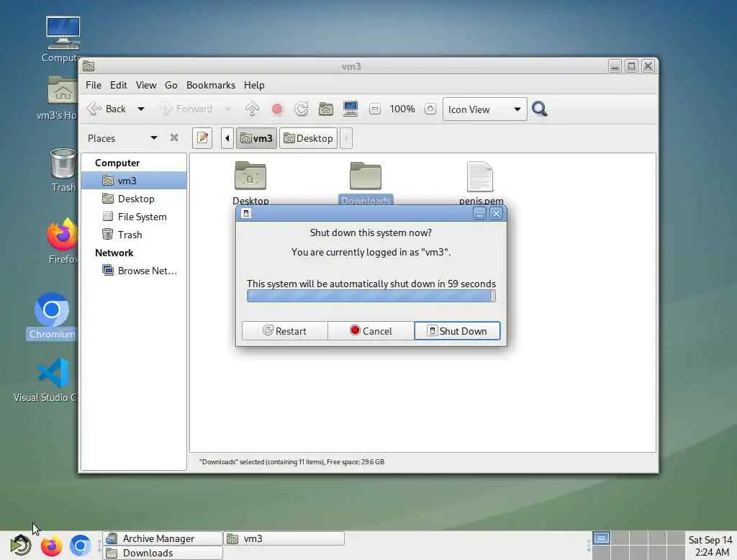Screen dimensions: 737x560
Task: Close the Places side pane
Action: [x=174, y=137]
